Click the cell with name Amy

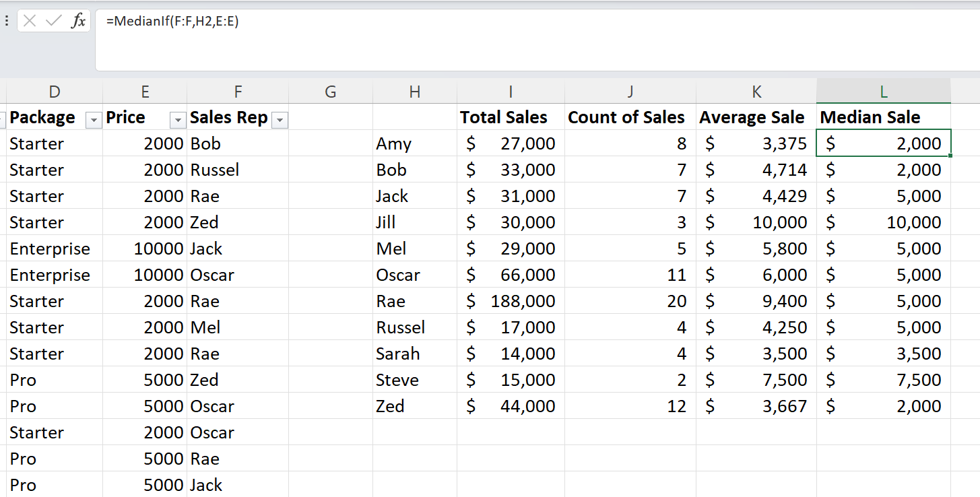tap(414, 143)
